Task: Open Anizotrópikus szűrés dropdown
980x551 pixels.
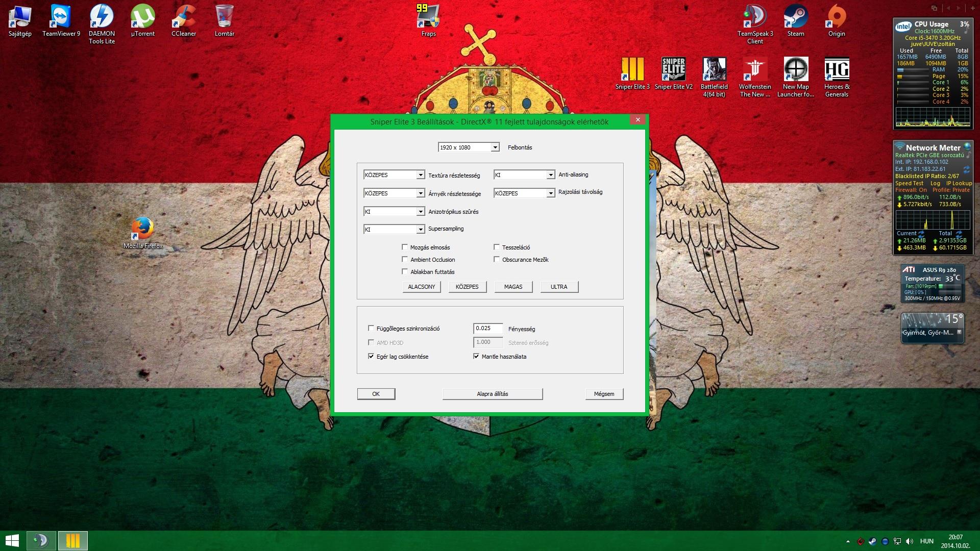Action: click(x=394, y=212)
